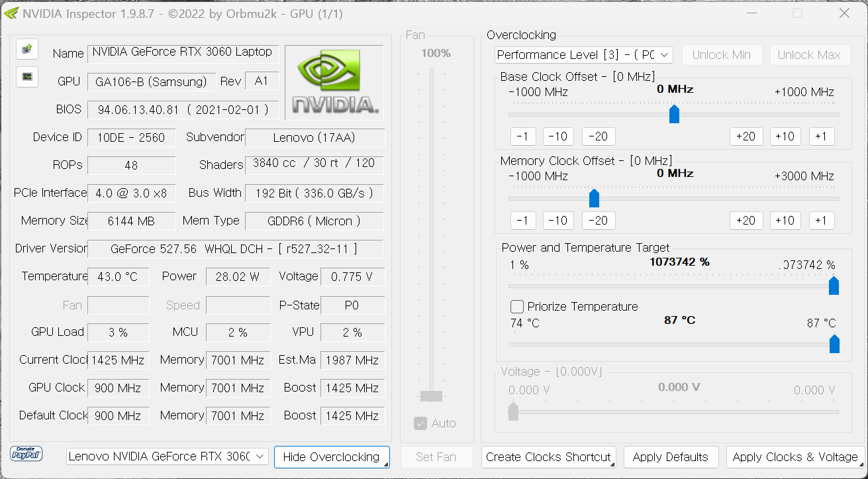
Task: Click the Shaders field 3840 cc
Action: (x=315, y=164)
